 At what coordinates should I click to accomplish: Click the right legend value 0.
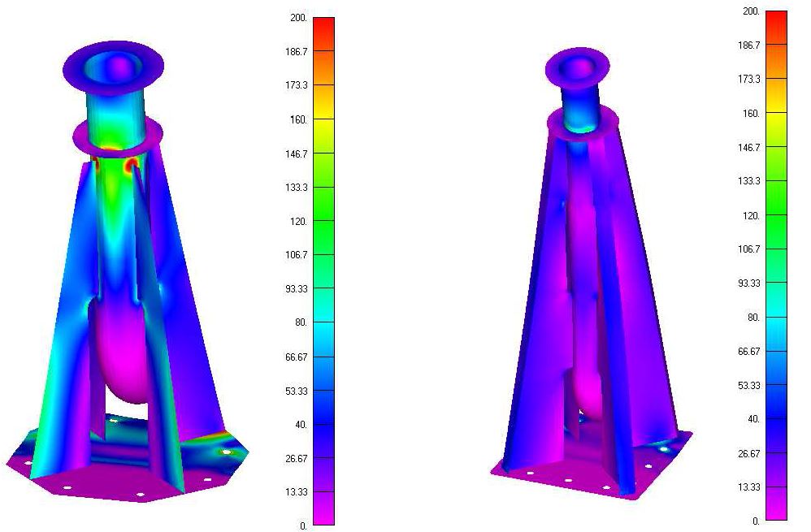click(756, 521)
